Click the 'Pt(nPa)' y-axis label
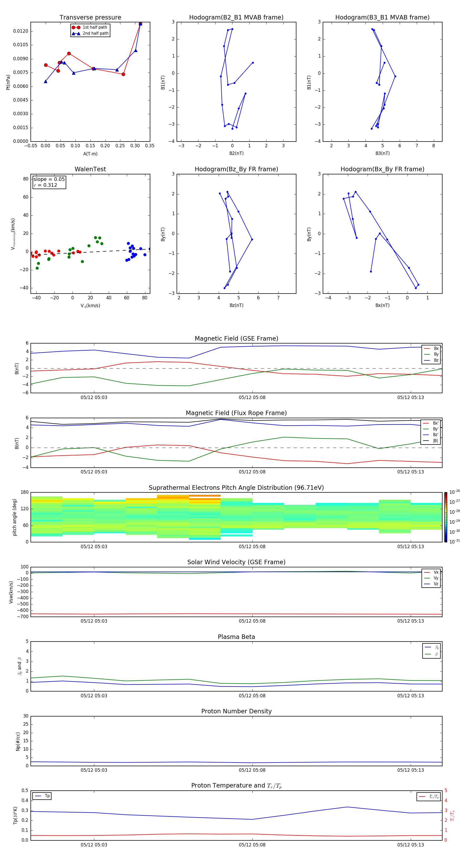 pos(8,82)
